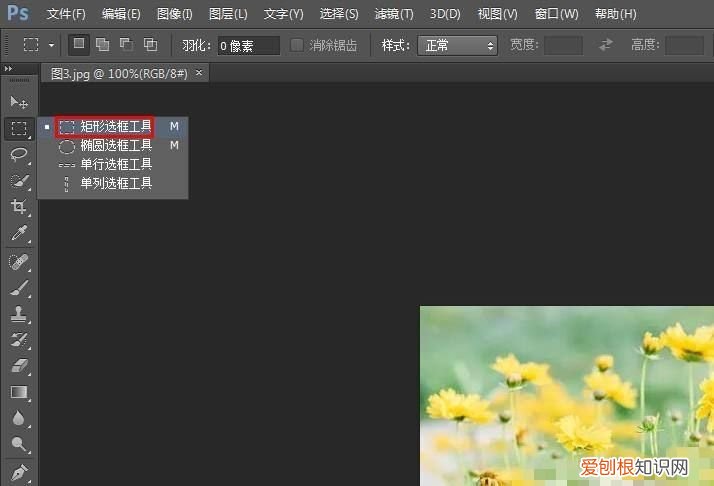Close the 图3.jpg document tab

(x=199, y=72)
